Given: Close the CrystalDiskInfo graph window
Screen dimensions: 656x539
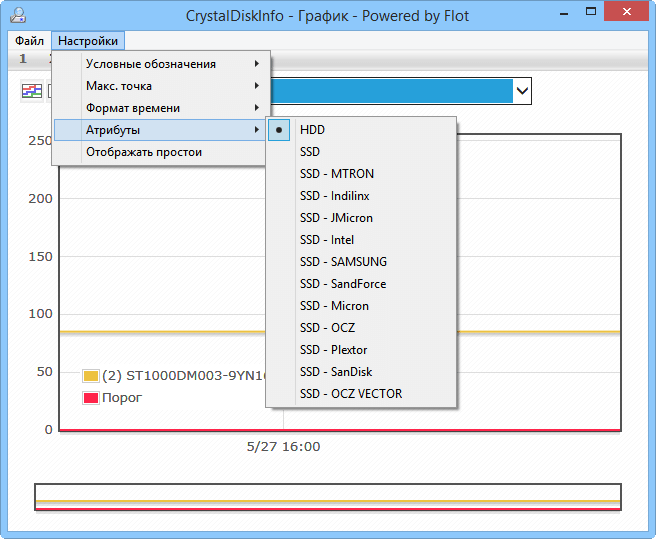Looking at the screenshot, I should point(627,12).
